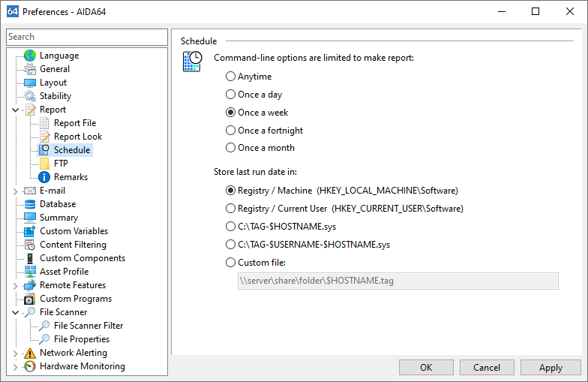This screenshot has height=382, width=588.
Task: Click the OK button
Action: (x=426, y=368)
